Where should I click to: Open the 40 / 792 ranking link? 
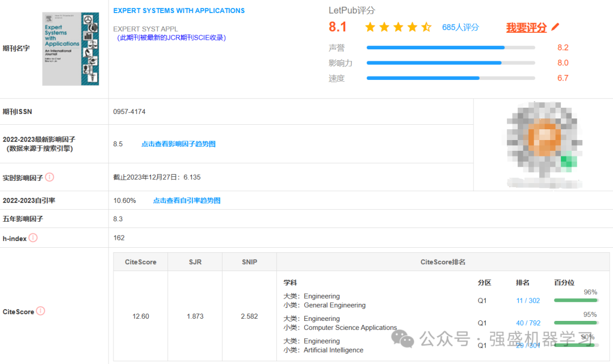528,323
